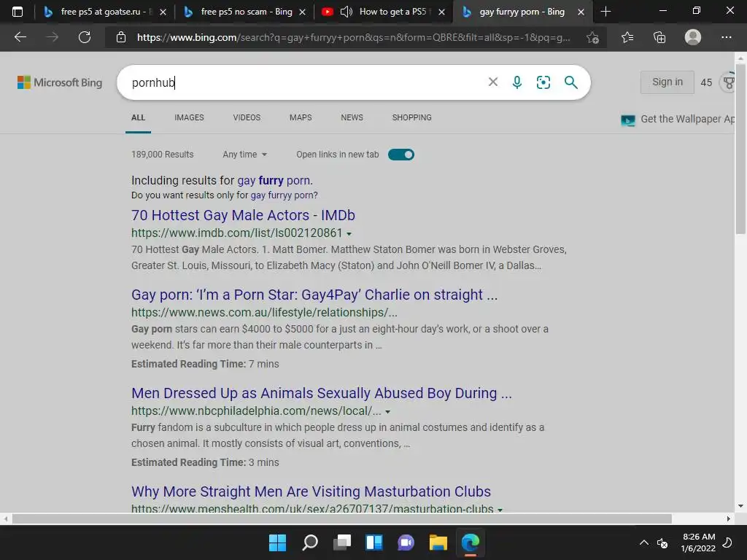Click the Sign in button
The width and height of the screenshot is (747, 560).
667,82
